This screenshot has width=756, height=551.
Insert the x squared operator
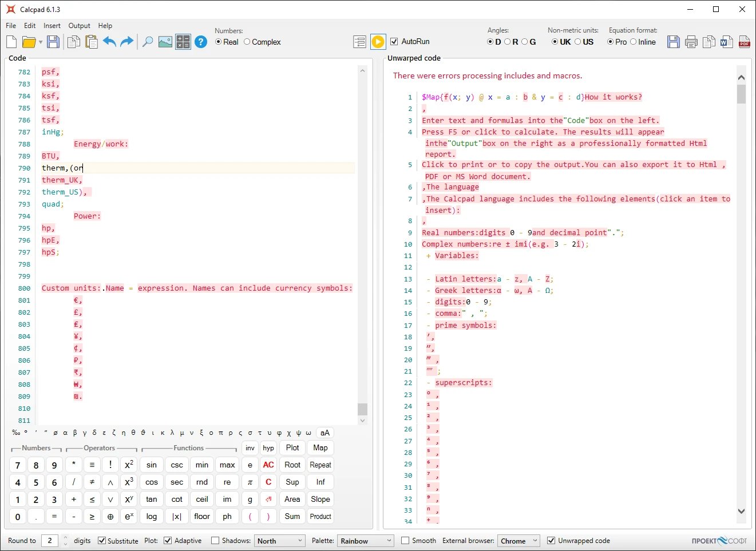129,465
